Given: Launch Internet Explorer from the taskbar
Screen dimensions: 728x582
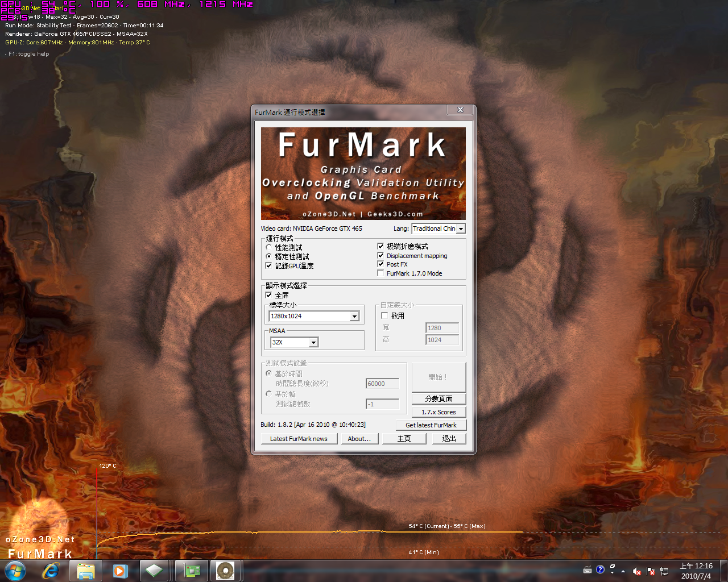Looking at the screenshot, I should [x=51, y=571].
